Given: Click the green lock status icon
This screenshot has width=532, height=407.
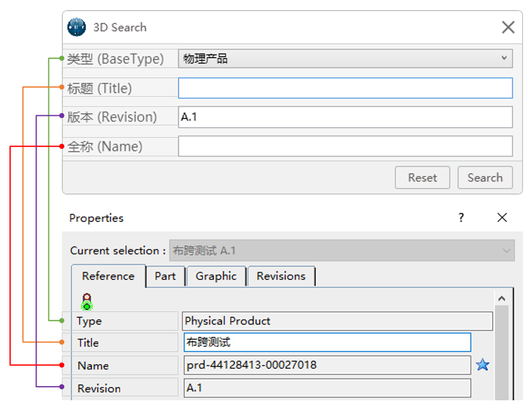Looking at the screenshot, I should coord(87,301).
